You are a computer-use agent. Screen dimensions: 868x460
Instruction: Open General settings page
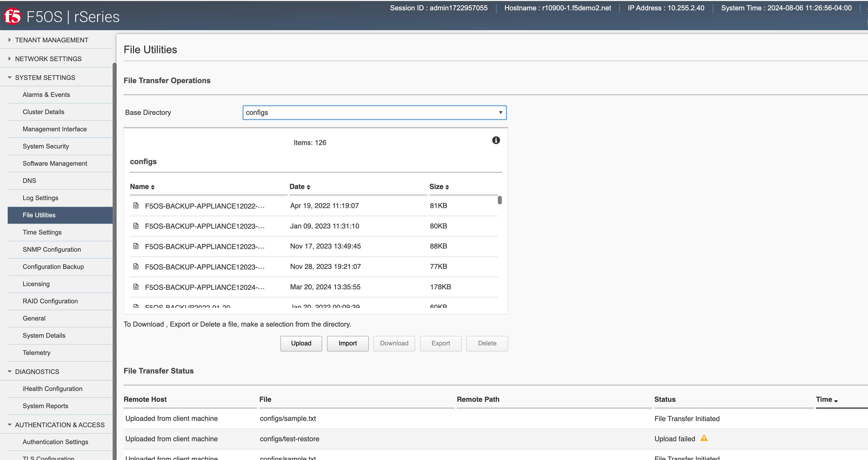click(x=34, y=318)
